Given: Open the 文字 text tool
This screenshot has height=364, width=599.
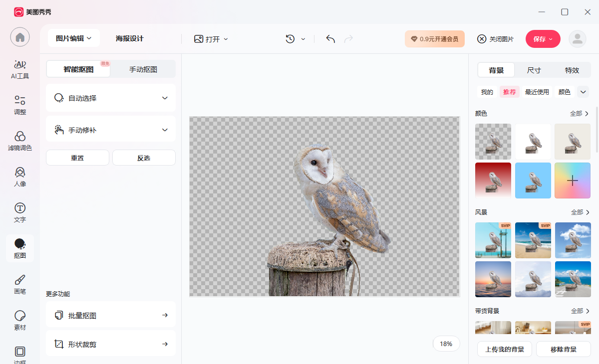Looking at the screenshot, I should pyautogui.click(x=20, y=212).
